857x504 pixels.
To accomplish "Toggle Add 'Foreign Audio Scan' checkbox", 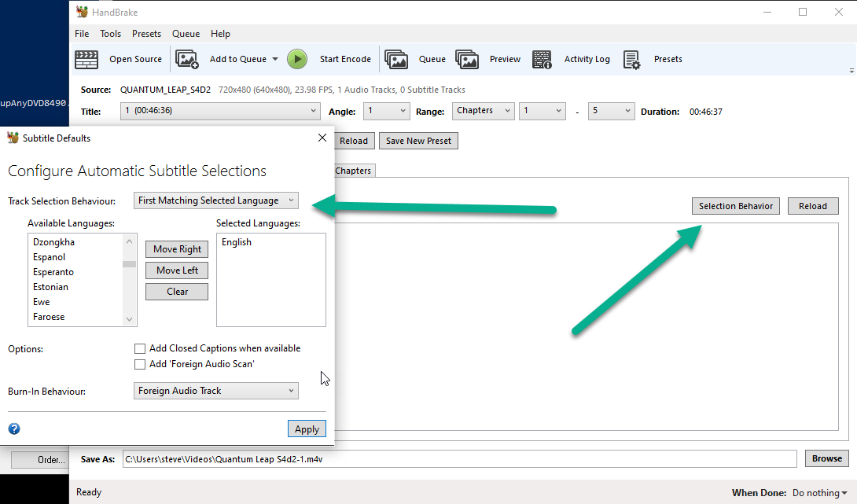I will 140,364.
